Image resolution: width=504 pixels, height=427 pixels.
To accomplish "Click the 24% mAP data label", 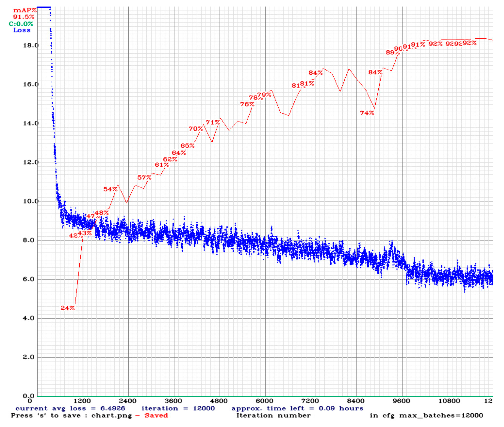I will tap(68, 308).
